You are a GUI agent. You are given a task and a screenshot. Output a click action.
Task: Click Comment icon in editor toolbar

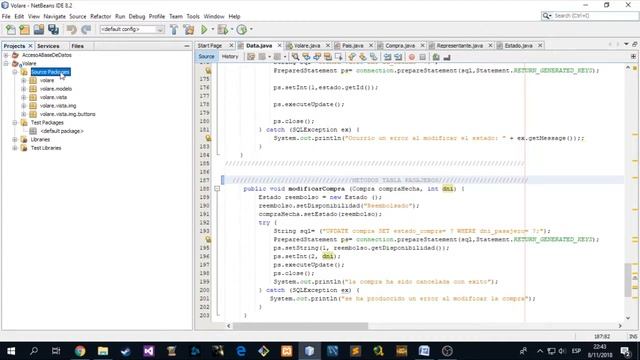(x=436, y=57)
